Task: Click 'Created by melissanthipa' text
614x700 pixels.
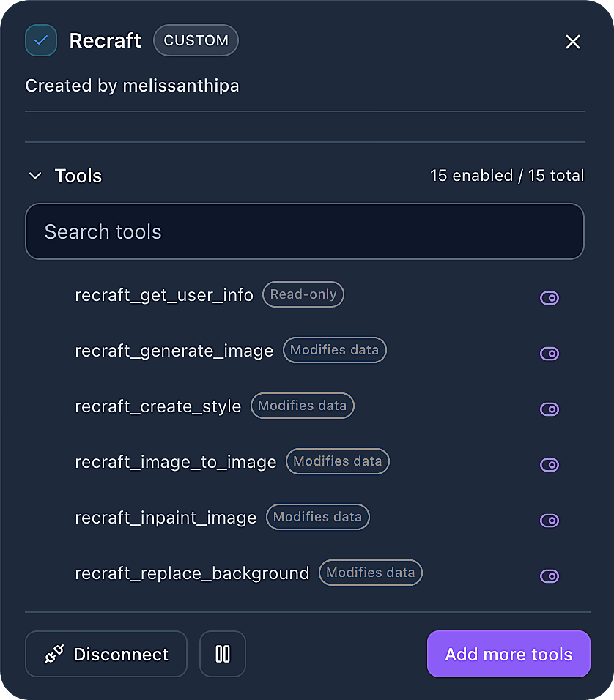Action: (x=133, y=86)
